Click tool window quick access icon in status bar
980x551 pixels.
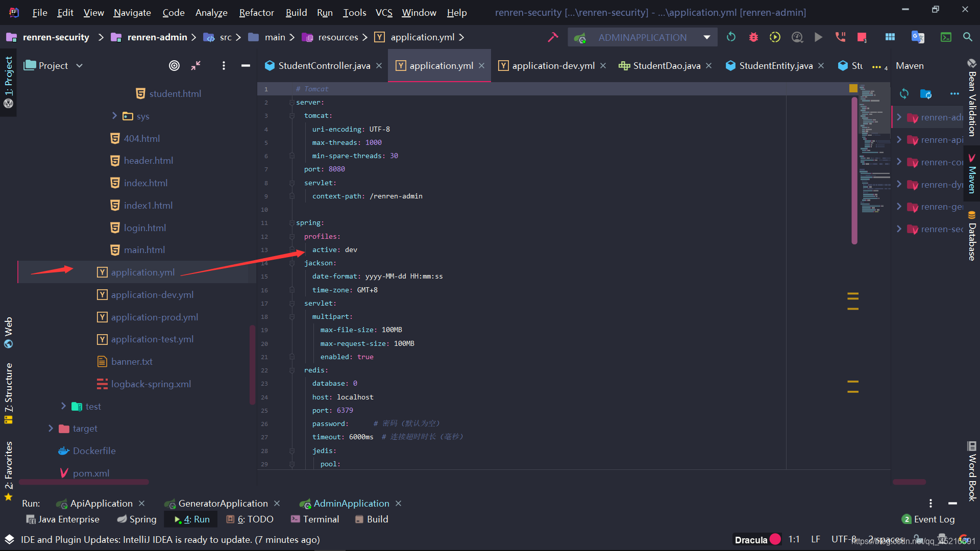[9, 539]
